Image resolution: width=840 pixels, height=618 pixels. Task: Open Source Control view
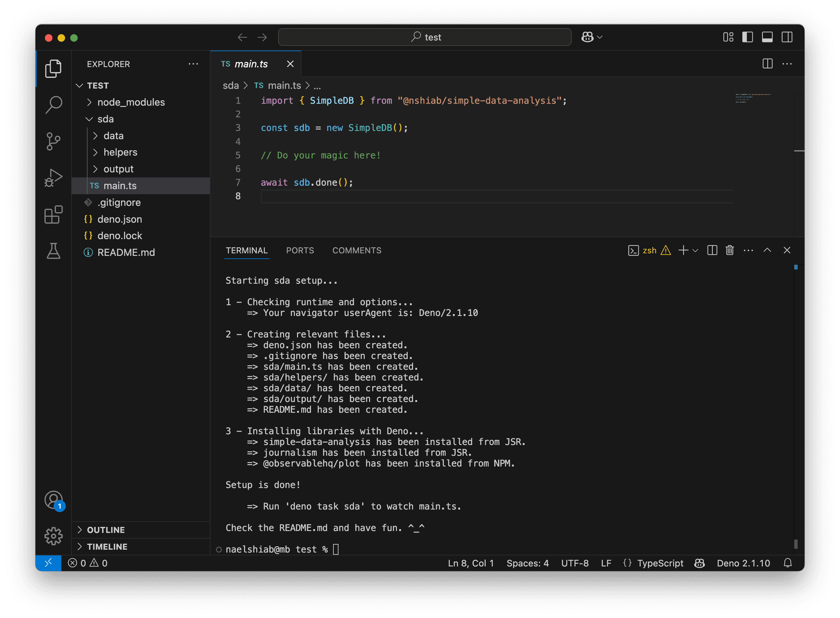(x=53, y=141)
